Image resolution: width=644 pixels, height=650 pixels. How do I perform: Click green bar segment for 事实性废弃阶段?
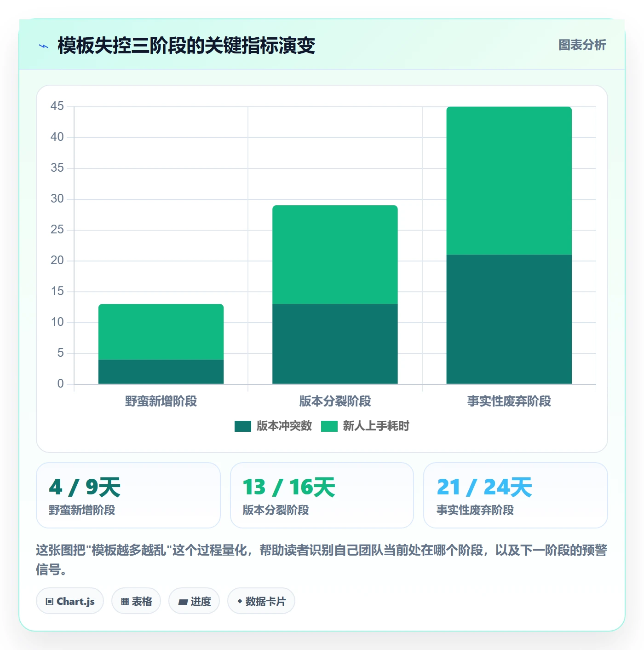point(509,181)
